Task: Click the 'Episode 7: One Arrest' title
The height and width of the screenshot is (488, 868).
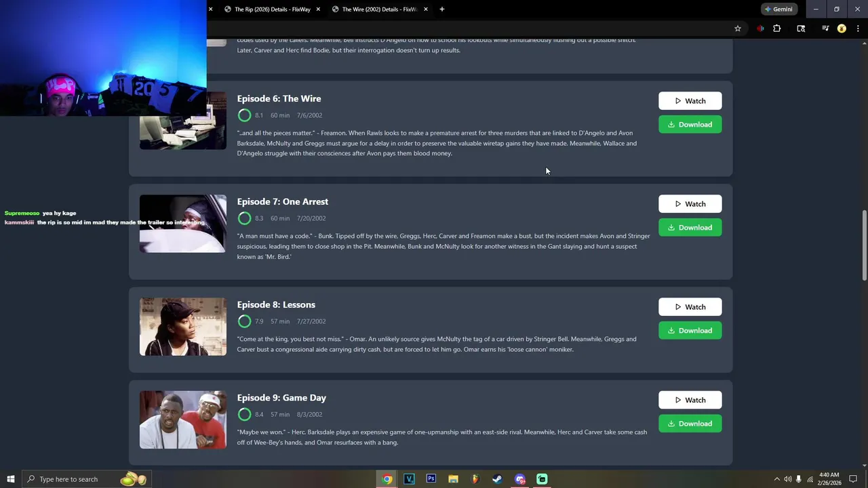Action: coord(282,201)
